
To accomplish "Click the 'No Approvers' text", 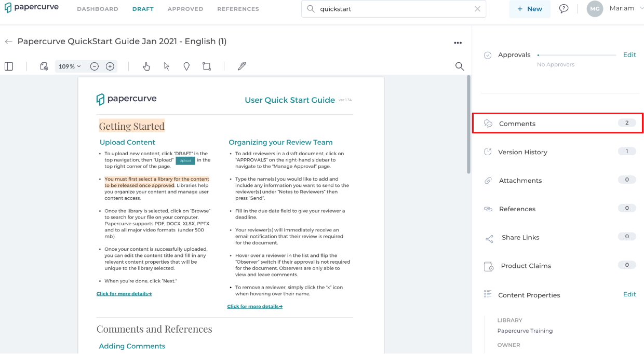I will pos(556,65).
